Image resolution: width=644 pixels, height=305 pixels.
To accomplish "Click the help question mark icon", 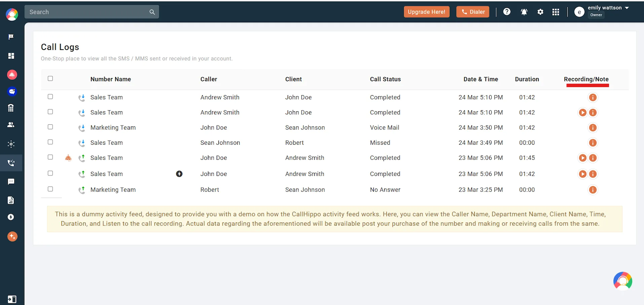I will pos(506,12).
